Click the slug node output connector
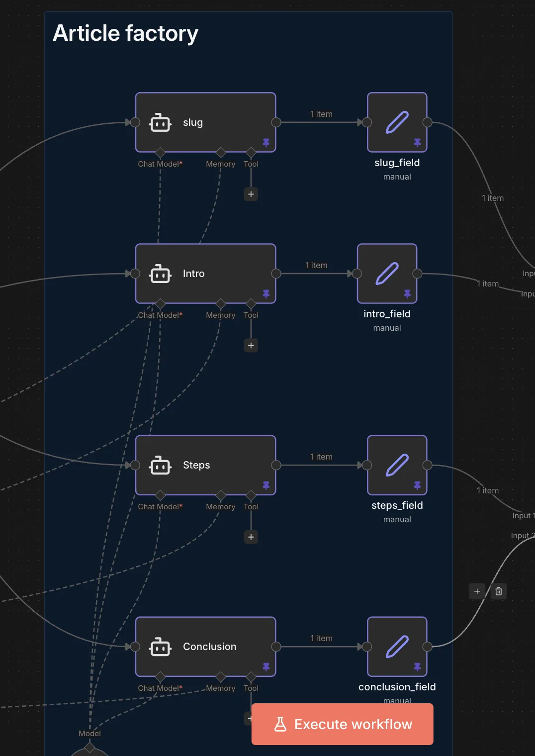 [276, 122]
